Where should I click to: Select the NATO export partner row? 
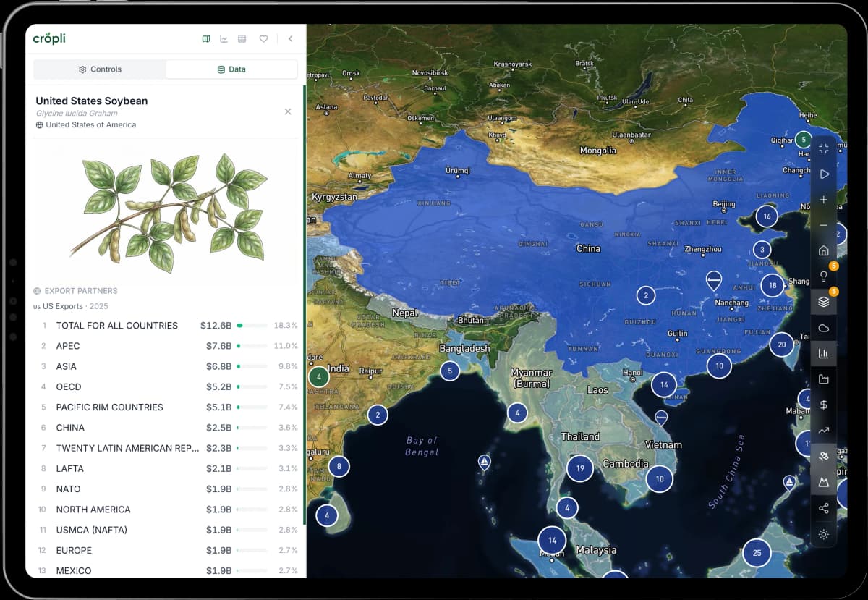(167, 489)
